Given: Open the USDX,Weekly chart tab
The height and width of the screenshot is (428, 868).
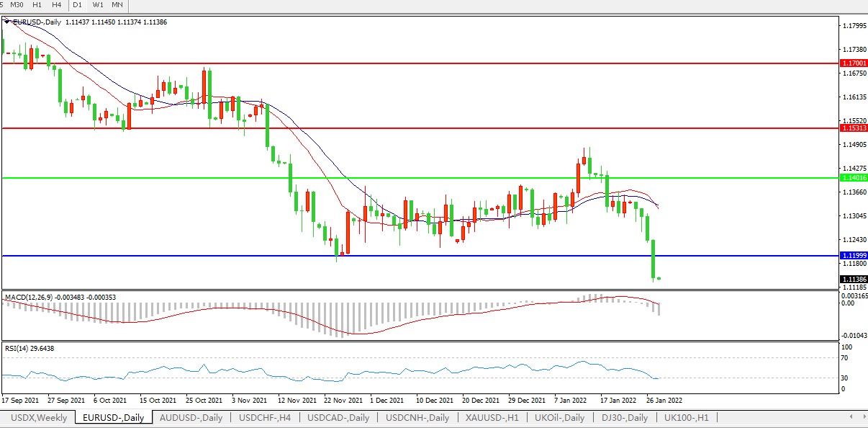Looking at the screenshot, I should 39,418.
